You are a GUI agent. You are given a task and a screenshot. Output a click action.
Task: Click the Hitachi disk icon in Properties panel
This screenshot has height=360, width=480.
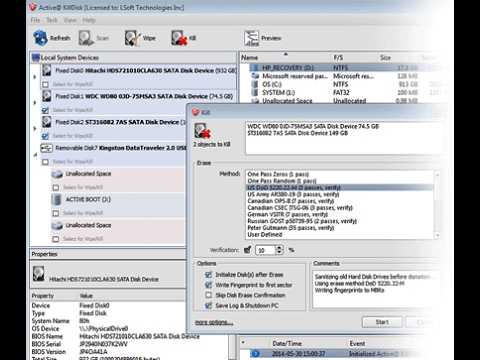(39, 274)
